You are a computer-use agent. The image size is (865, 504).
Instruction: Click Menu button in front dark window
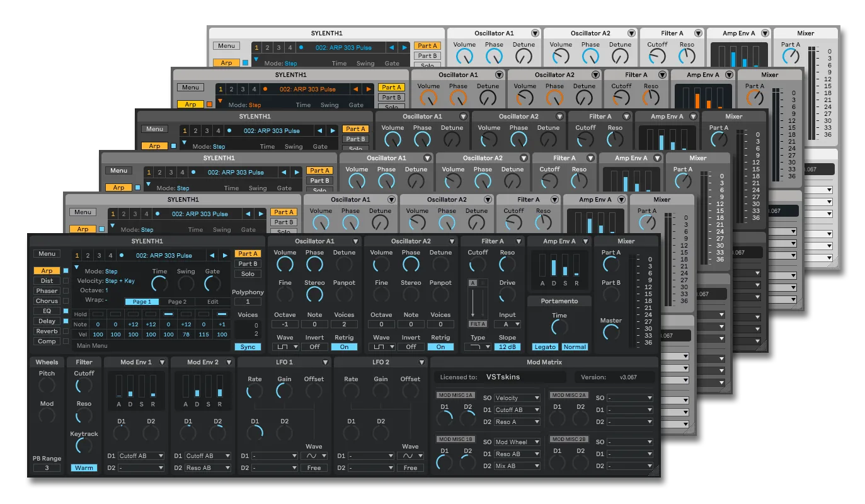(47, 255)
